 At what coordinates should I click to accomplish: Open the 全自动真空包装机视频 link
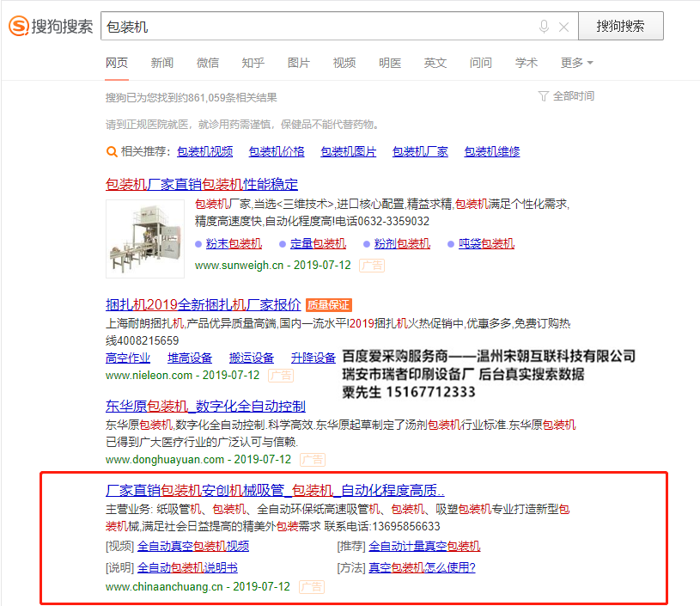point(193,546)
